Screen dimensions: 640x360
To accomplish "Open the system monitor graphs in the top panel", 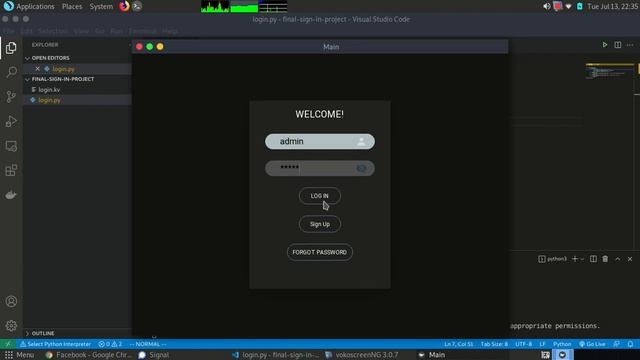I will pyautogui.click(x=244, y=7).
